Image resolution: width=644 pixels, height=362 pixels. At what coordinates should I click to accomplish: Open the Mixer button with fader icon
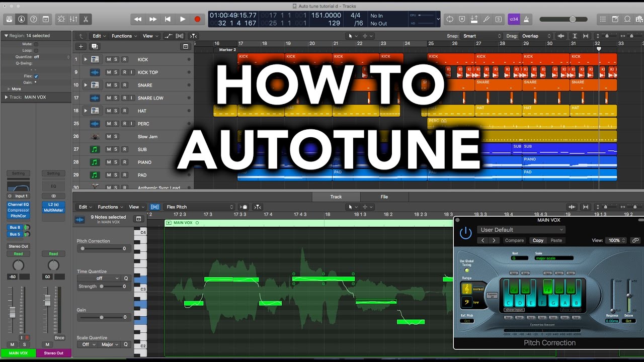coord(73,19)
